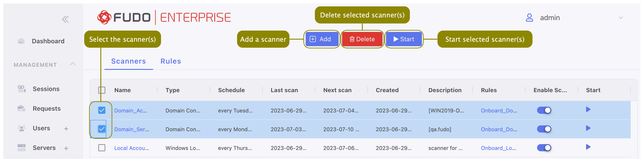The image size is (644, 164).
Task: Open the Dashboard icon
Action: tap(22, 41)
